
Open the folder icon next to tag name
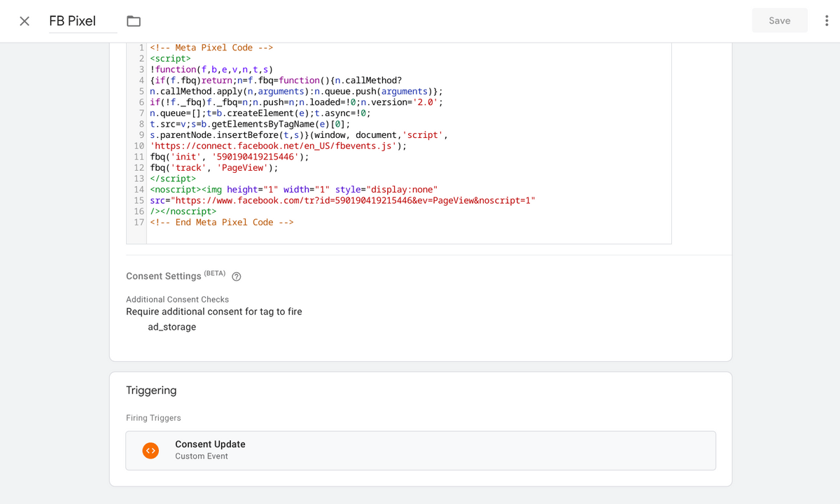click(133, 21)
